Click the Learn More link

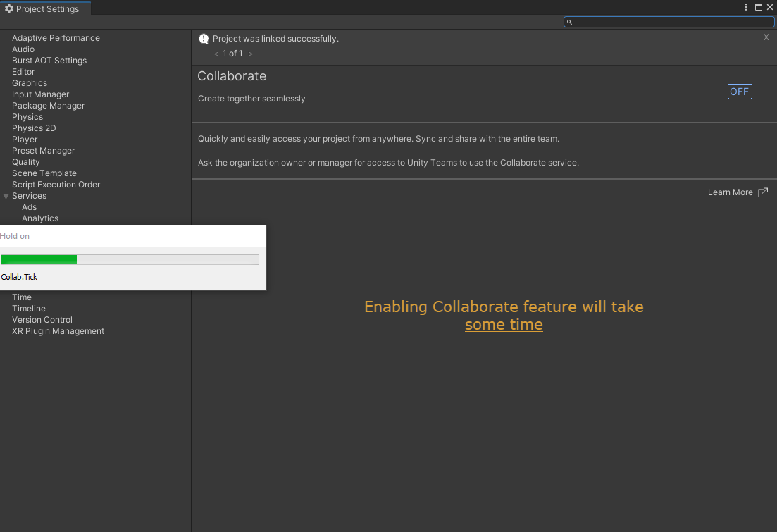pyautogui.click(x=730, y=192)
